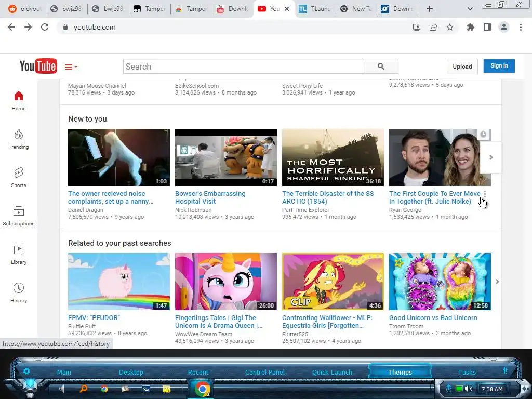Click the taskbar settings gear icon

(26, 371)
